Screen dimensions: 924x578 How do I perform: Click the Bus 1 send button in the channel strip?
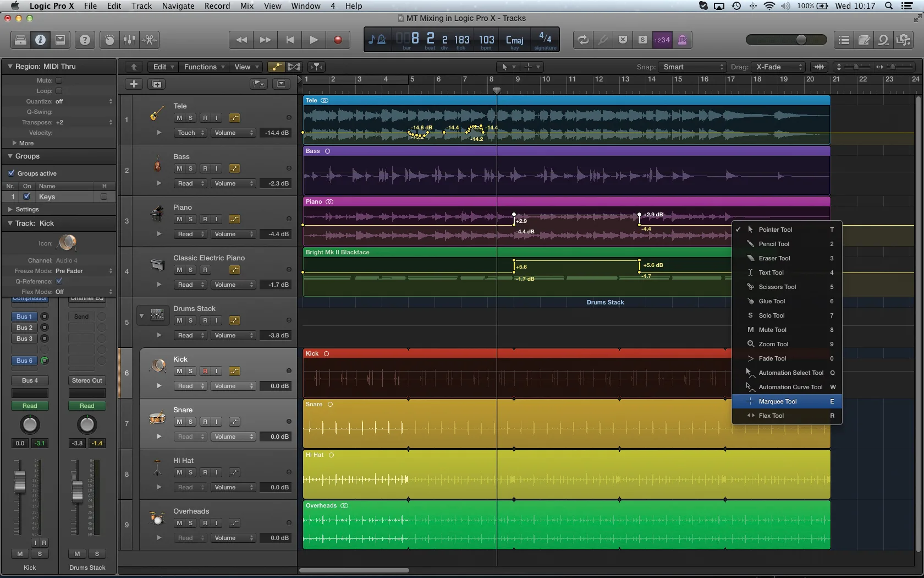coord(23,317)
